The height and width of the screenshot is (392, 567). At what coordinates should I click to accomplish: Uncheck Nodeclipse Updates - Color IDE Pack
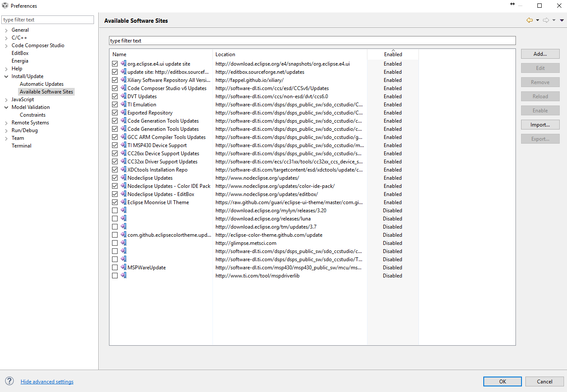coord(115,186)
